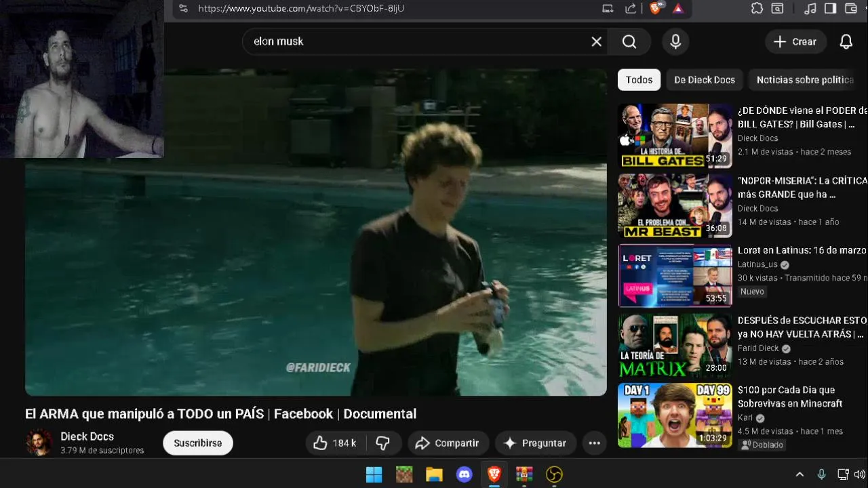The width and height of the screenshot is (868, 488).
Task: Click the microphone tray icon
Action: pyautogui.click(x=821, y=474)
